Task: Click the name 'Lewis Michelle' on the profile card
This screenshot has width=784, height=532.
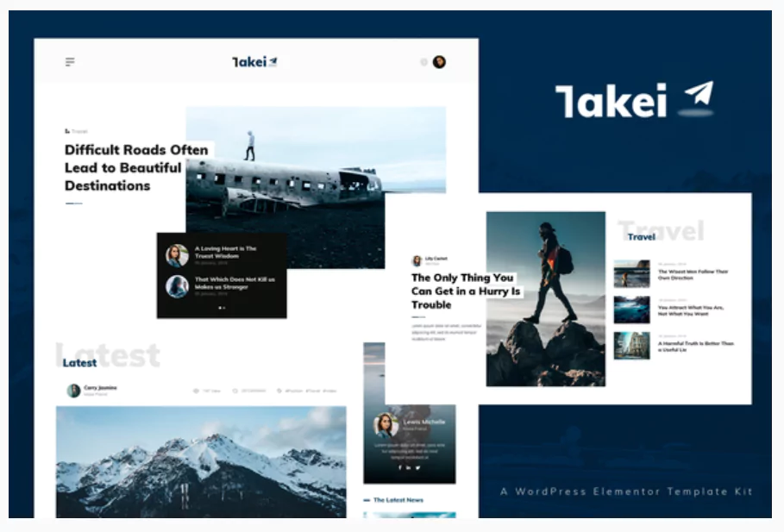Action: pos(424,422)
